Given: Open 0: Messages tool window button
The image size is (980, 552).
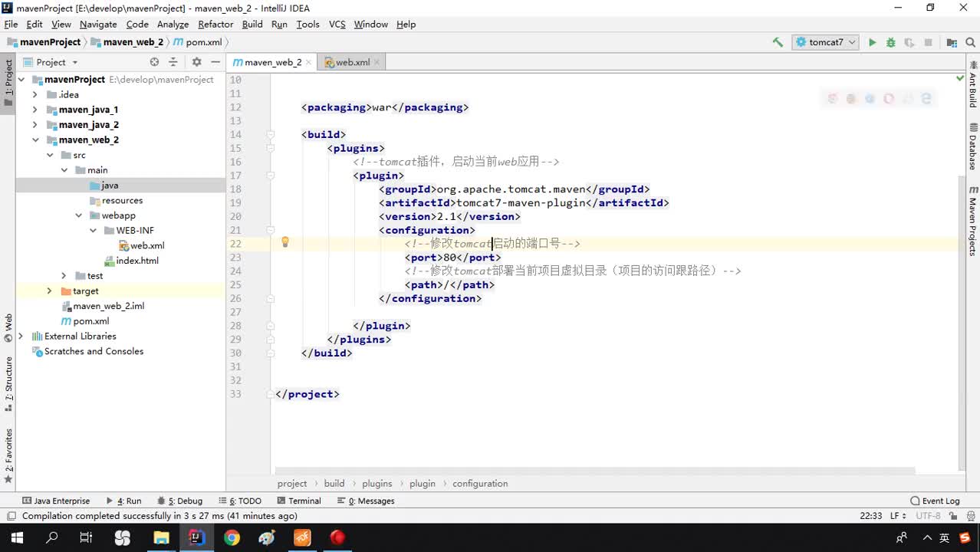Looking at the screenshot, I should [x=366, y=501].
